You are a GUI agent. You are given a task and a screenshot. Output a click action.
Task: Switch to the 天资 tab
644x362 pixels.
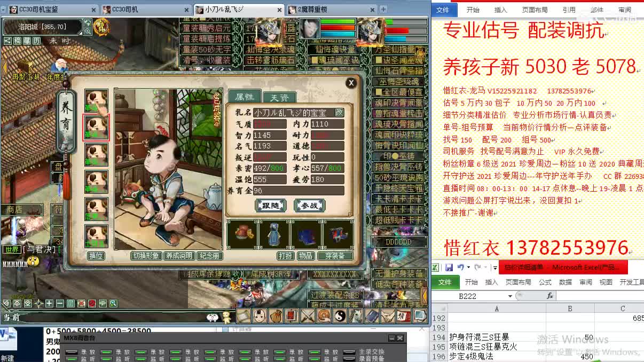[x=279, y=97]
